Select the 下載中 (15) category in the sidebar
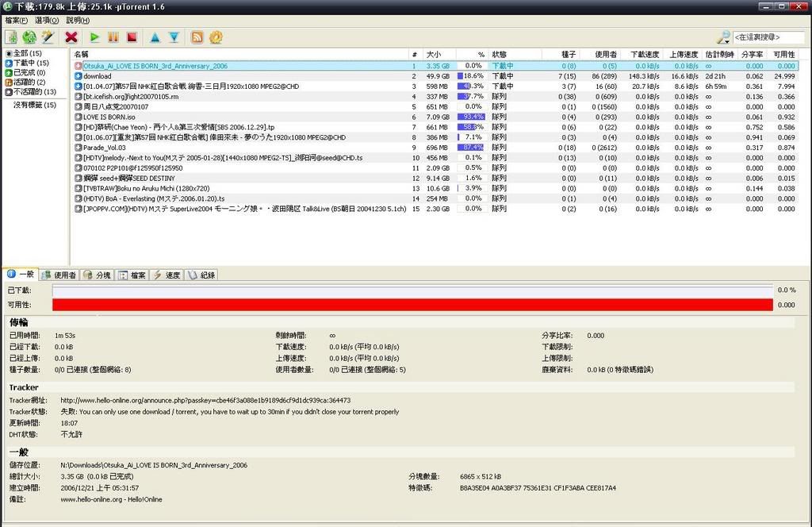 27,63
